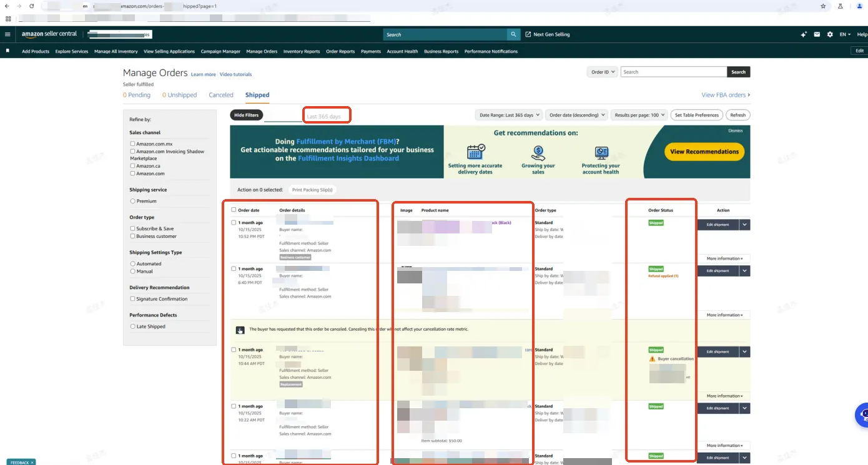Click the order search input field
The height and width of the screenshot is (465, 868).
pyautogui.click(x=673, y=72)
